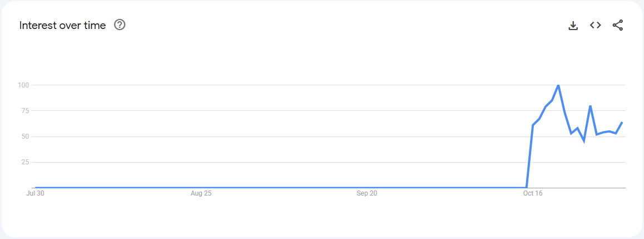Download the chart data as CSV

573,25
